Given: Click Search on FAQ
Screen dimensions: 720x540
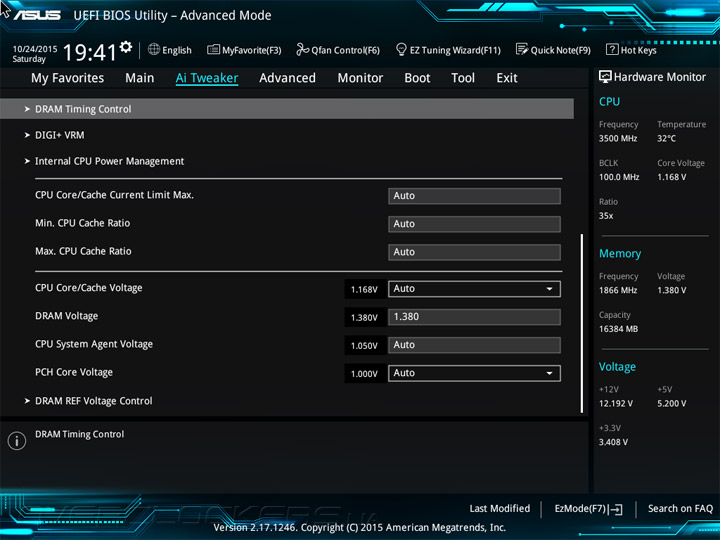Looking at the screenshot, I should (680, 509).
